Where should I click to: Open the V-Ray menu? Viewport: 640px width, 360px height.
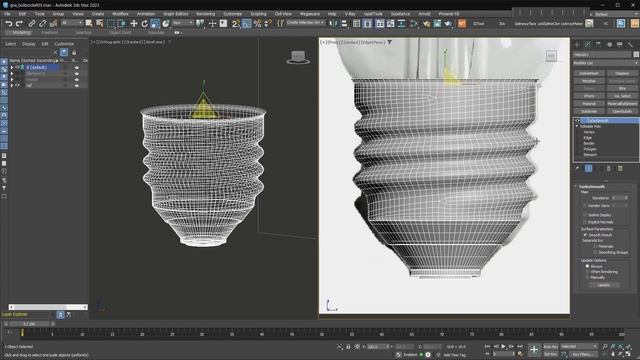pyautogui.click(x=350, y=14)
